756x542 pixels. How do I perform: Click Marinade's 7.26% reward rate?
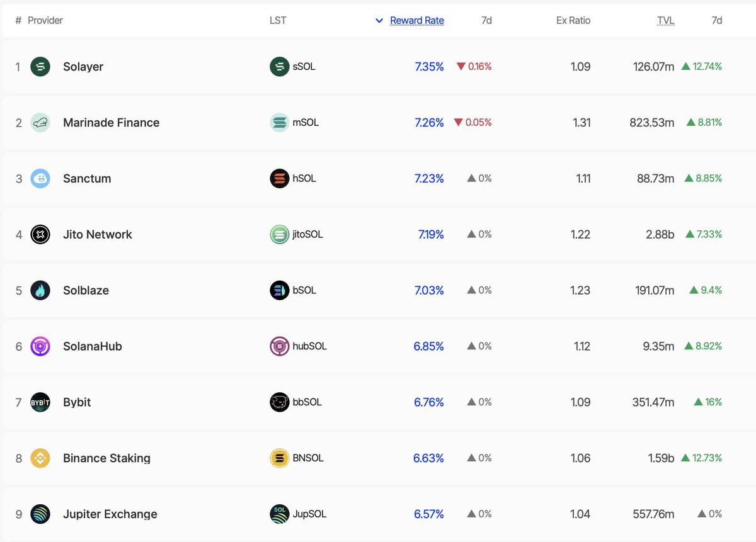coord(430,123)
